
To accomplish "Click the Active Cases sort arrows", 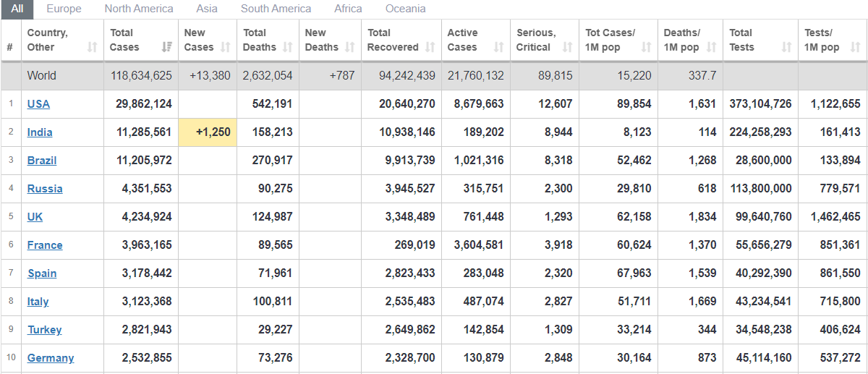I will tap(498, 47).
